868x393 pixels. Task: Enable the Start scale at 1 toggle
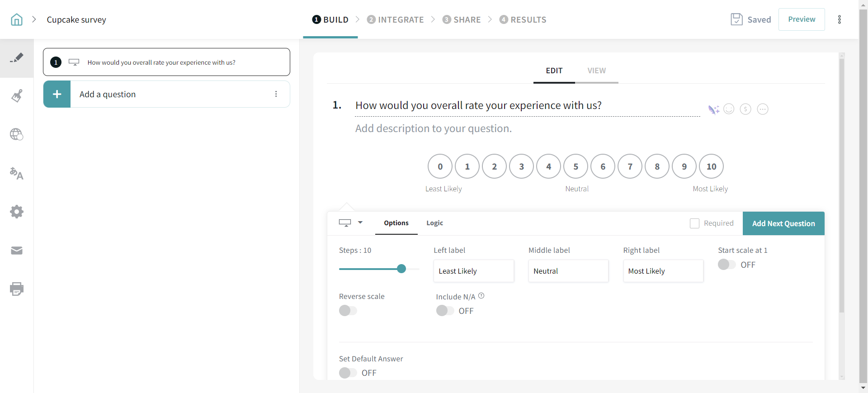click(726, 265)
